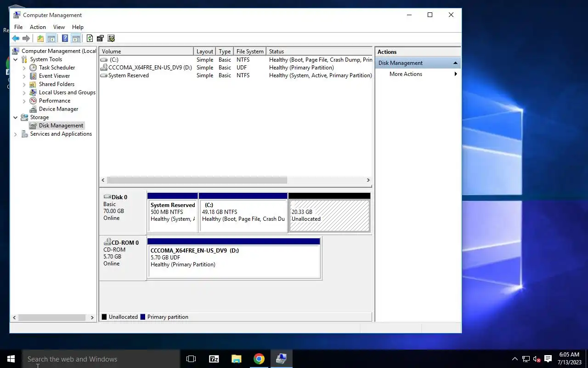This screenshot has height=368, width=588.
Task: Launch 7-Zip from the taskbar
Action: [214, 359]
